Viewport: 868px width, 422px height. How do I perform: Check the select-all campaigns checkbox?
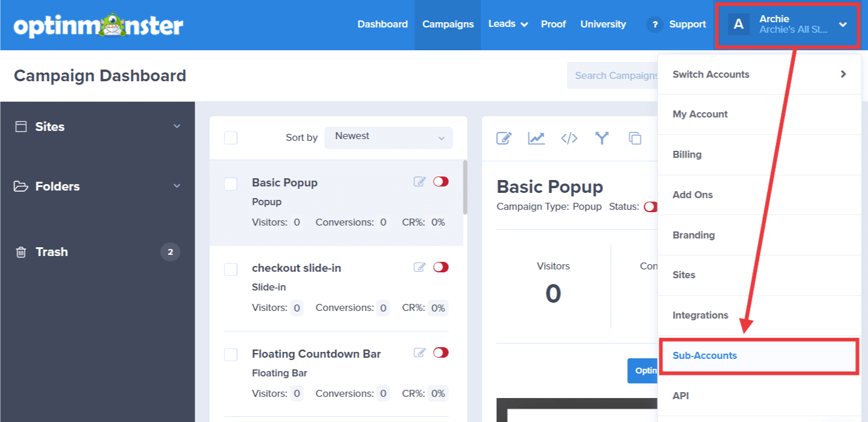pos(230,138)
